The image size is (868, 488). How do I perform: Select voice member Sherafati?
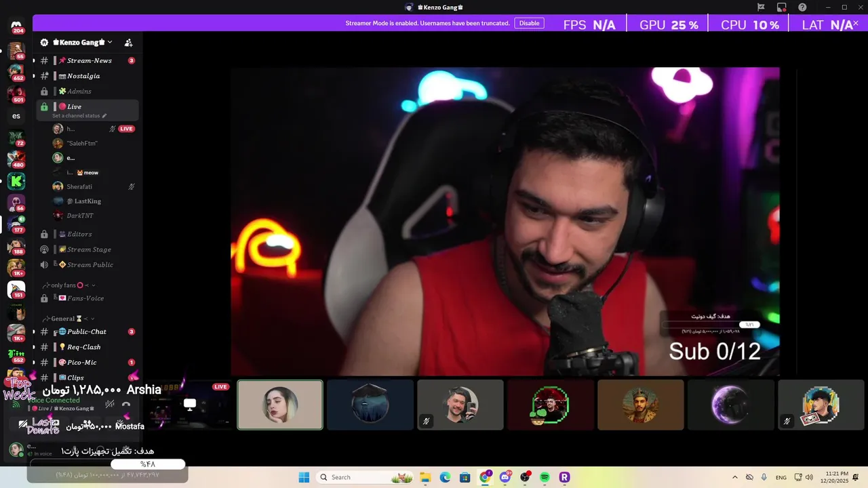pyautogui.click(x=94, y=186)
